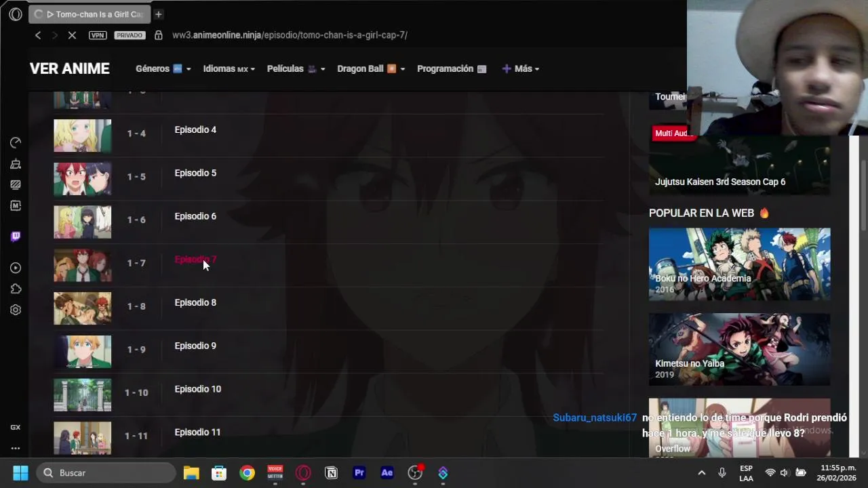The image size is (868, 488).
Task: Open GX Control speedometer in sidebar
Action: pyautogui.click(x=15, y=142)
